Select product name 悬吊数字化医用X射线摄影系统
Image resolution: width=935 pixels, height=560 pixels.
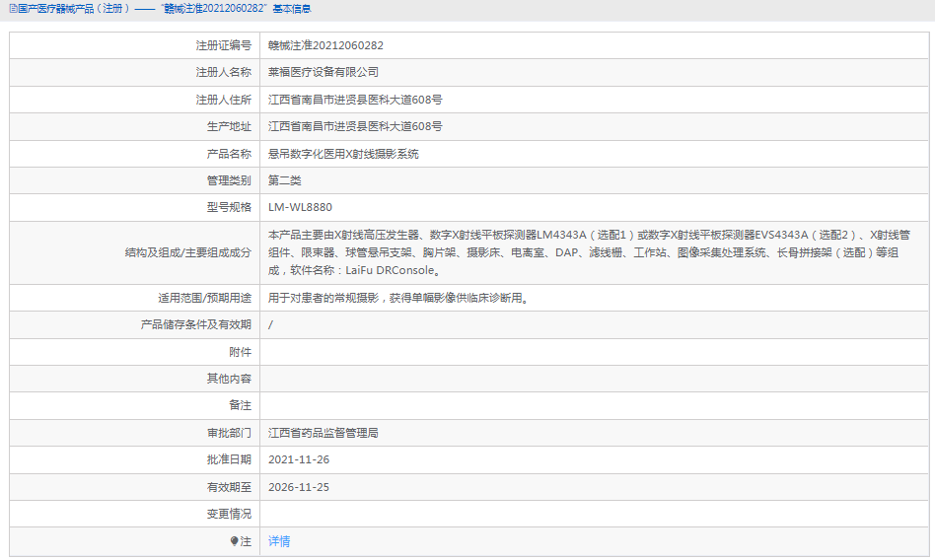coord(343,154)
